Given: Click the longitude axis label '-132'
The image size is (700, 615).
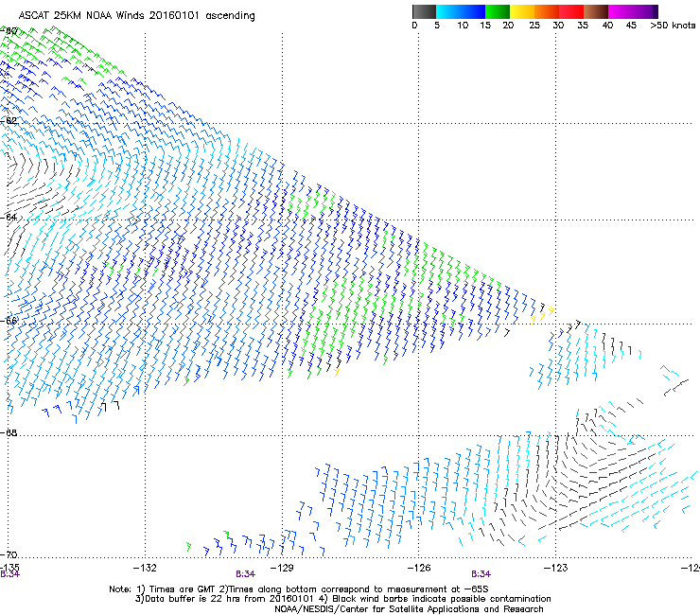Looking at the screenshot, I should (145, 568).
